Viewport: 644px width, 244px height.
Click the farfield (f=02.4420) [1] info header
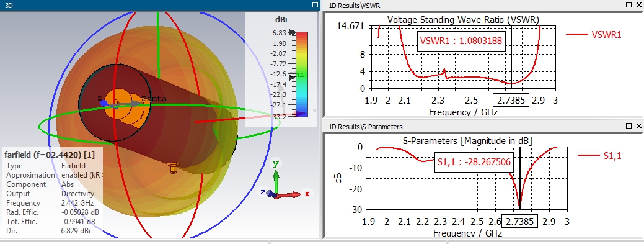pos(50,155)
